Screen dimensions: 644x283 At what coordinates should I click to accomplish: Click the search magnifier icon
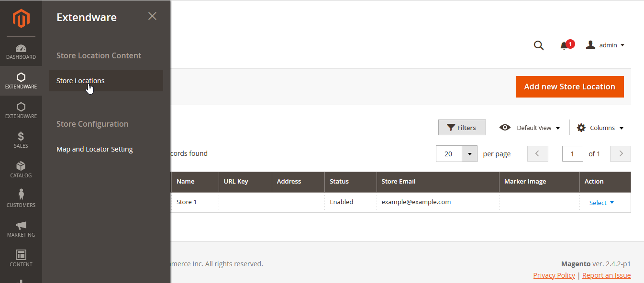tap(539, 45)
